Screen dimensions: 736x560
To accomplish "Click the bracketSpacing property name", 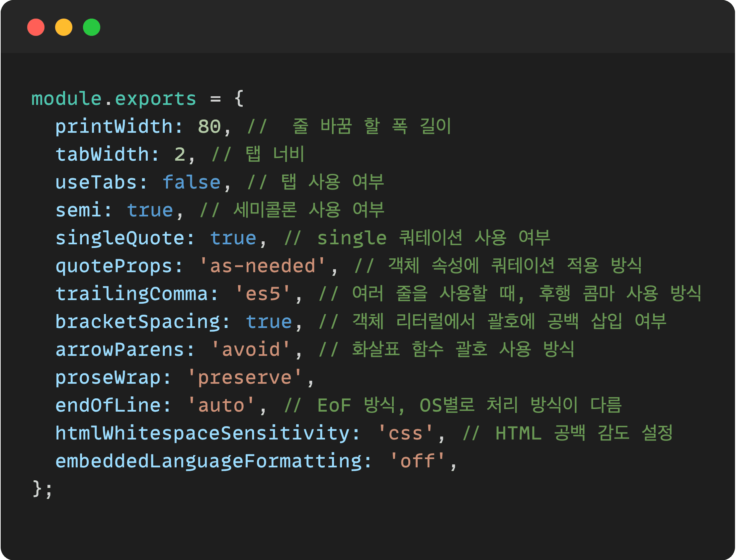I will click(x=138, y=322).
